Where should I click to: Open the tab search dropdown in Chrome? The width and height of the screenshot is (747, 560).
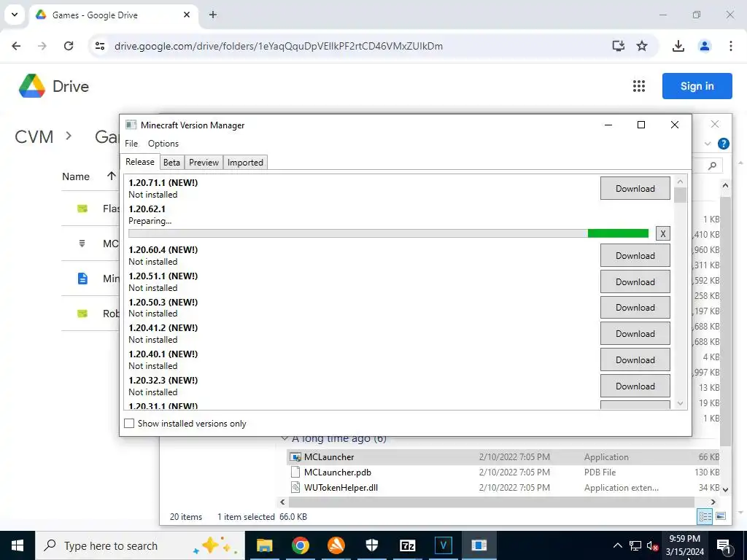click(x=15, y=15)
